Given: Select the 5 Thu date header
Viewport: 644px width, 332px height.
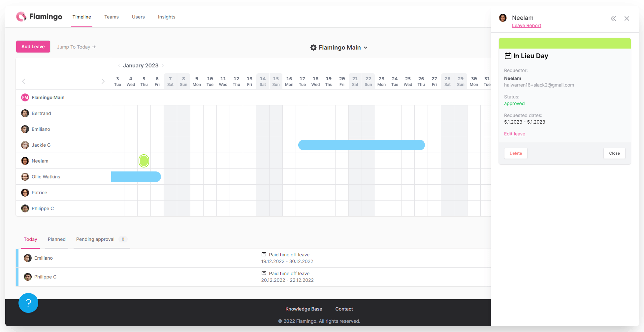Looking at the screenshot, I should click(x=144, y=81).
